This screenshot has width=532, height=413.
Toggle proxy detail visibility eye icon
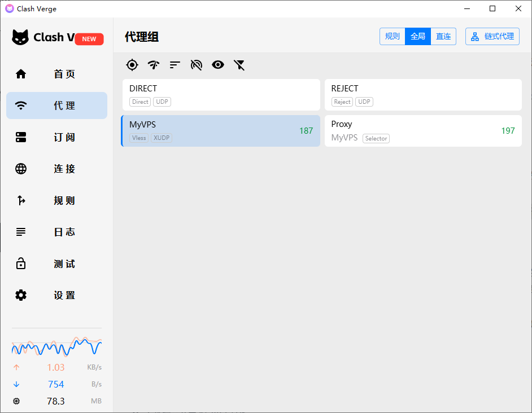point(218,65)
